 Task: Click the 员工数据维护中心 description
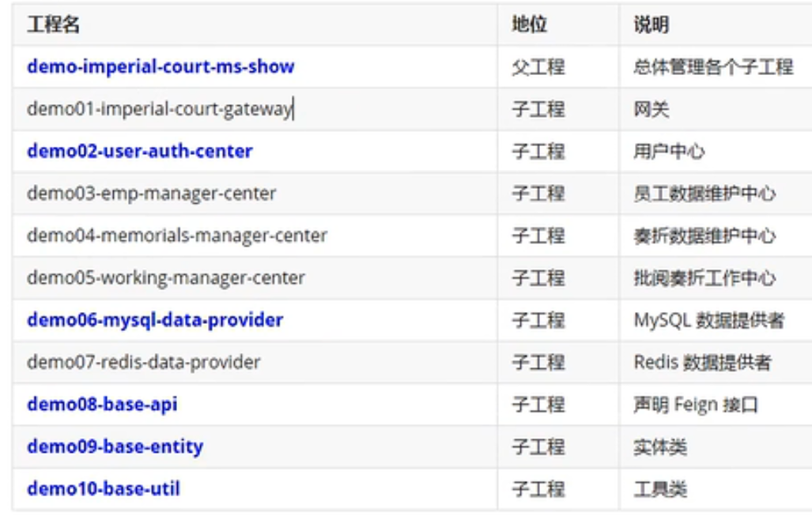(704, 194)
